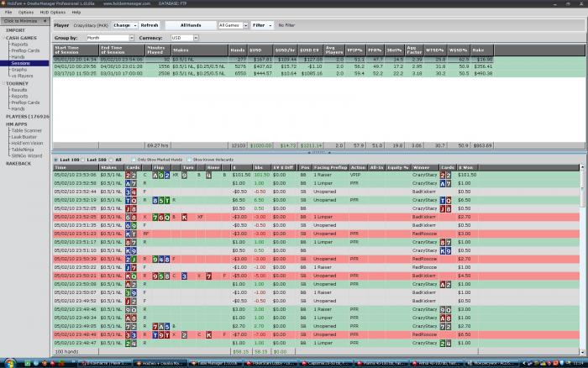Image resolution: width=588 pixels, height=368 pixels.
Task: Click turn card 9 in 23:53:06 row
Action: coord(184,176)
